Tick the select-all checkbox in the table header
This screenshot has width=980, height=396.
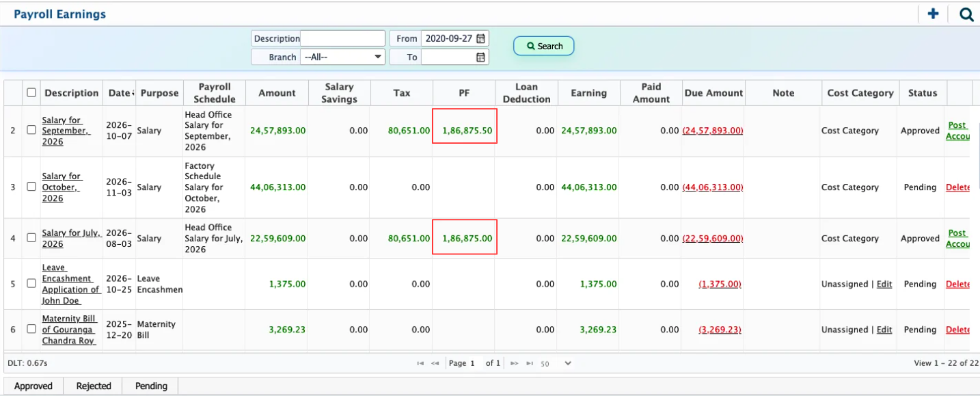31,92
